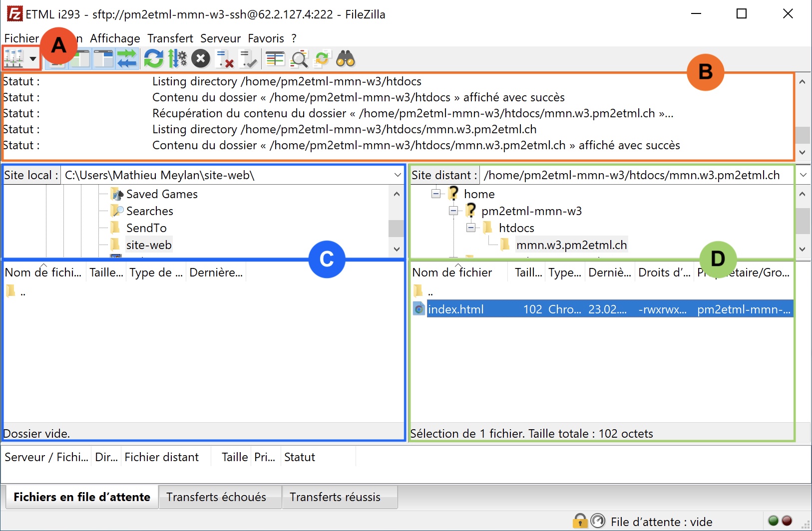Reconnect to the last server
The height and width of the screenshot is (531, 812).
(248, 59)
